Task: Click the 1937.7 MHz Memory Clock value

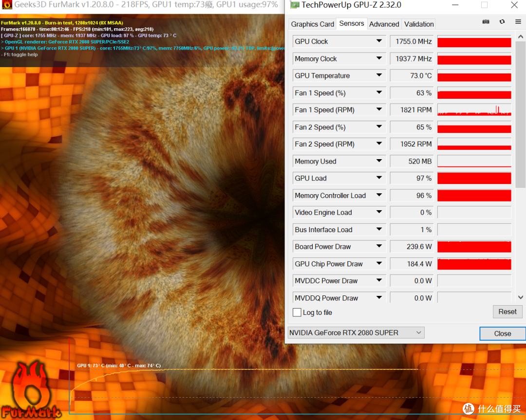Action: [412, 59]
